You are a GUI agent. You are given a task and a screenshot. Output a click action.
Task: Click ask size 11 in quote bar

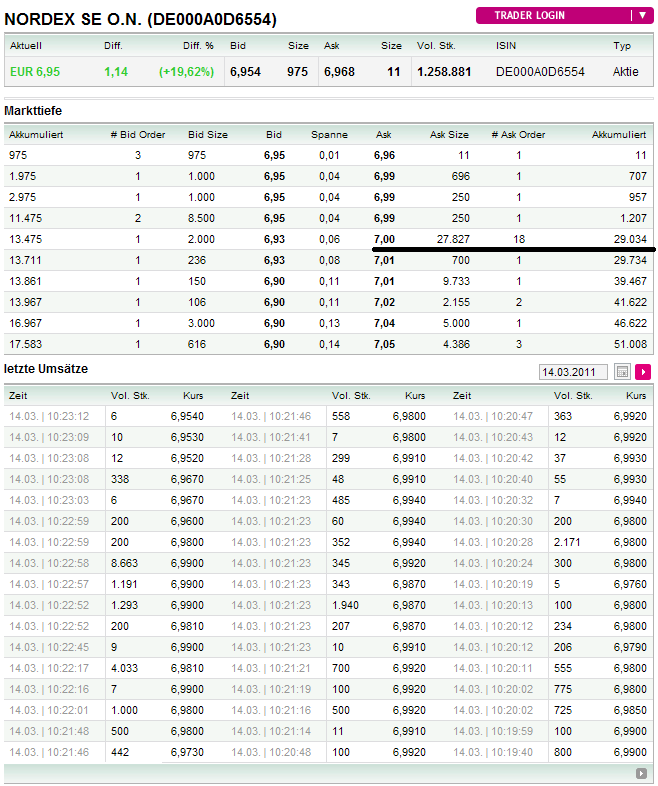(394, 72)
